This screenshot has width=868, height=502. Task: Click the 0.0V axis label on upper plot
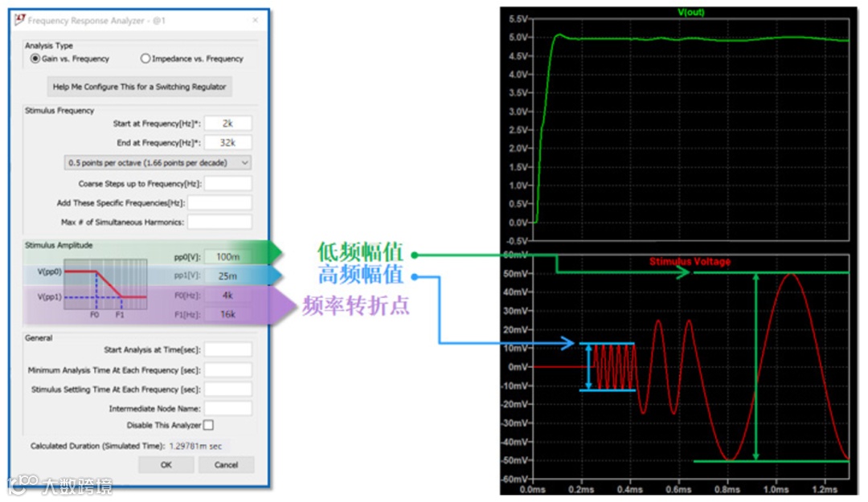click(x=518, y=222)
